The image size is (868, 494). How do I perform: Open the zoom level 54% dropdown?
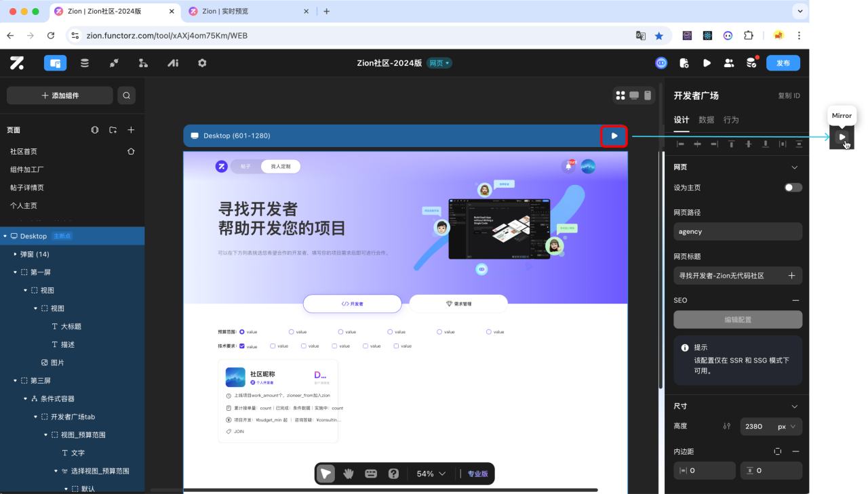tap(430, 473)
